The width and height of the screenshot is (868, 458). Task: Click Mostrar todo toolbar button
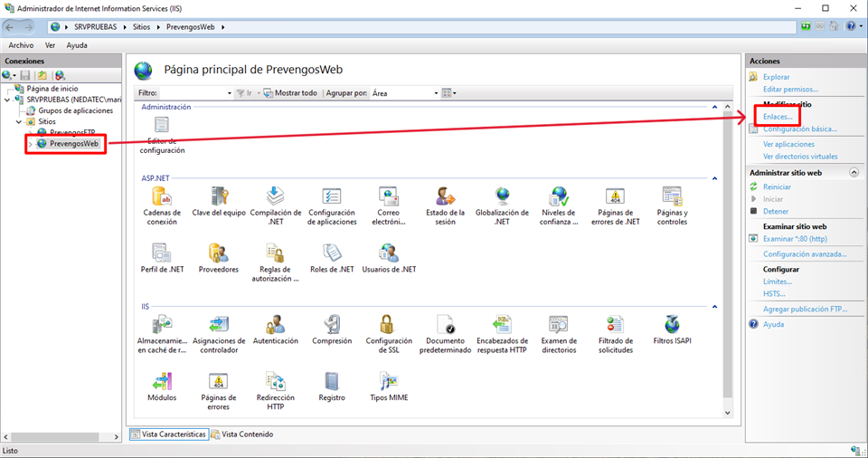click(290, 93)
